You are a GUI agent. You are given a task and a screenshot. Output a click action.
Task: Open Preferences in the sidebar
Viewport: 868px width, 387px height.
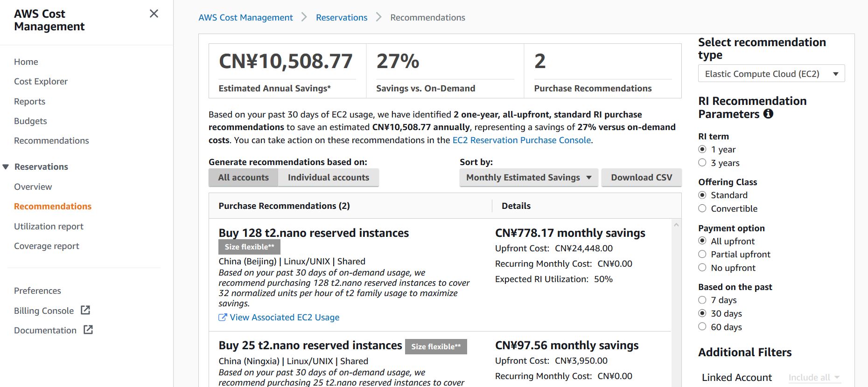click(x=37, y=290)
